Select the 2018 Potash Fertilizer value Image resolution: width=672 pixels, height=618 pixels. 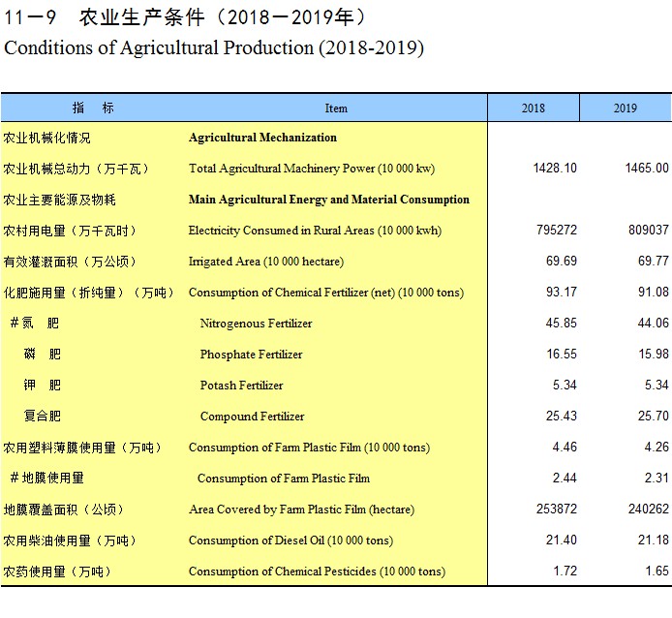pos(565,385)
